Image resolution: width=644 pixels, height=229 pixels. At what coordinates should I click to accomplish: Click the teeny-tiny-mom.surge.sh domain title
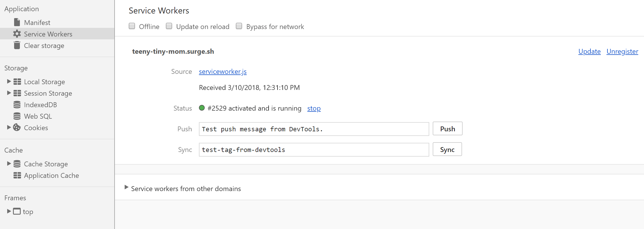tap(173, 51)
